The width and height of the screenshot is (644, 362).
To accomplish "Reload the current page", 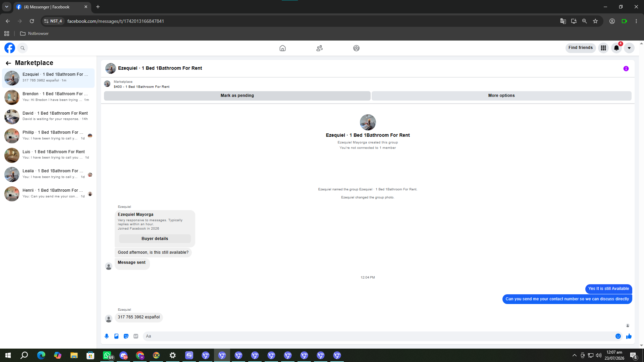I will 32,21.
